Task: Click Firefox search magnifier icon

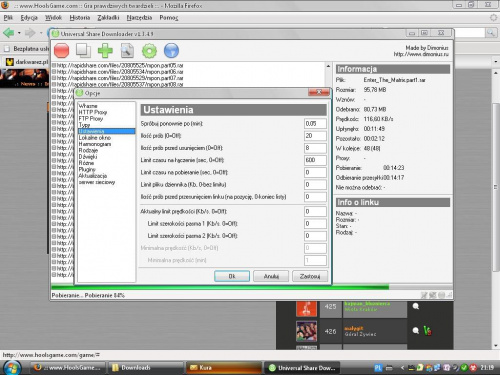Action: [x=491, y=33]
